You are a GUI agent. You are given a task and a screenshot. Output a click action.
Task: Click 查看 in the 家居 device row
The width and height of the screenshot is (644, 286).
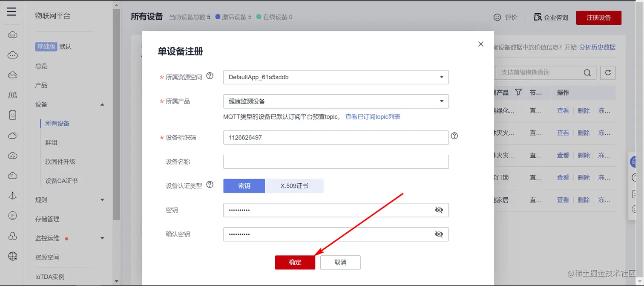coord(563,200)
